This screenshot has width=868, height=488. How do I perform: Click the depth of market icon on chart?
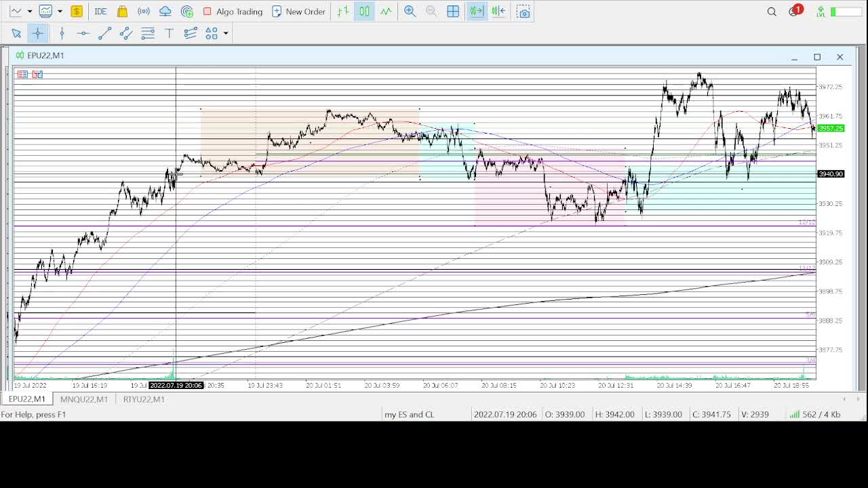(37, 74)
